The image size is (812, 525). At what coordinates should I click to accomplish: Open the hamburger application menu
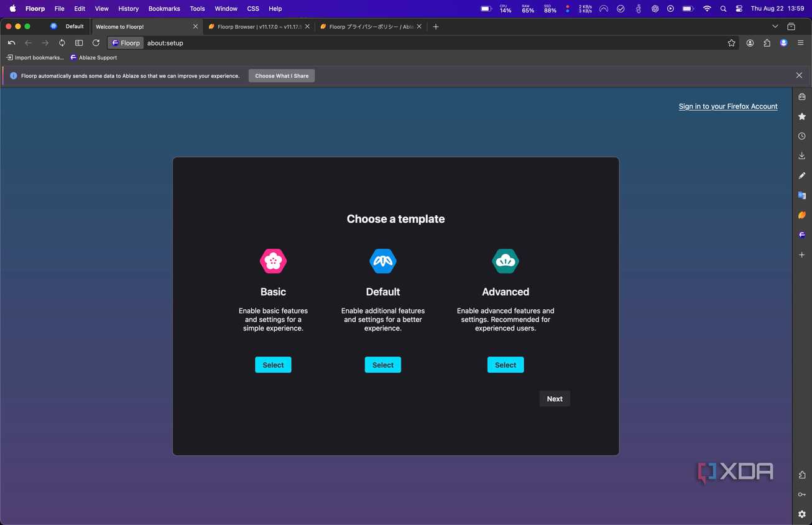800,43
